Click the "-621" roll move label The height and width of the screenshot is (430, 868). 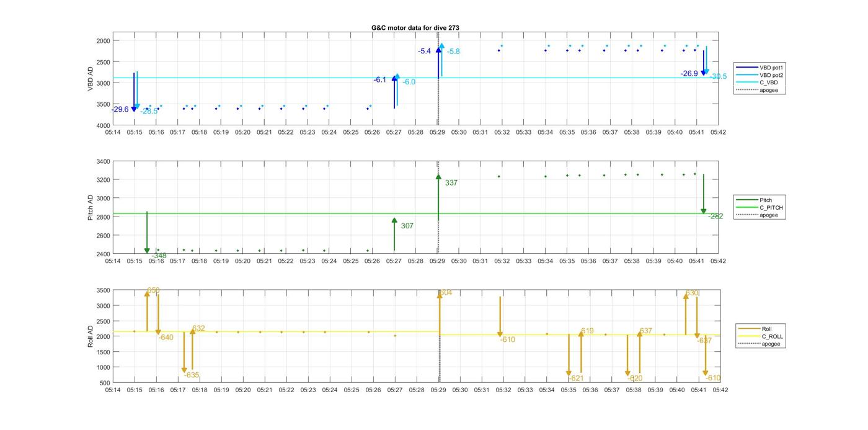[576, 378]
